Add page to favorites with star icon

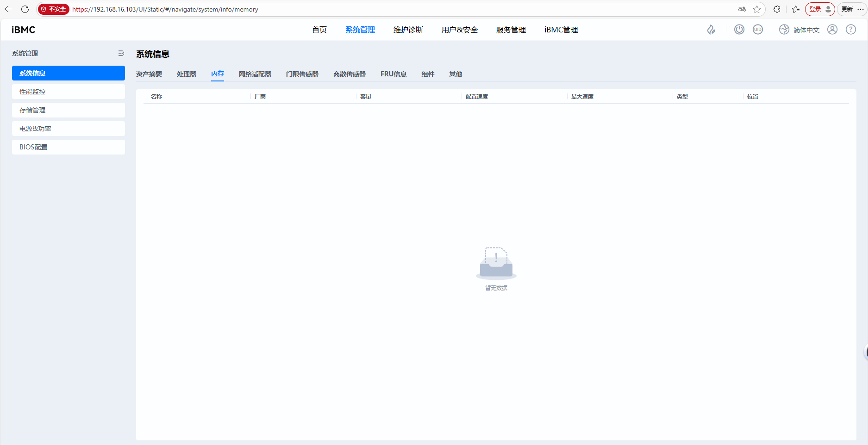click(757, 9)
